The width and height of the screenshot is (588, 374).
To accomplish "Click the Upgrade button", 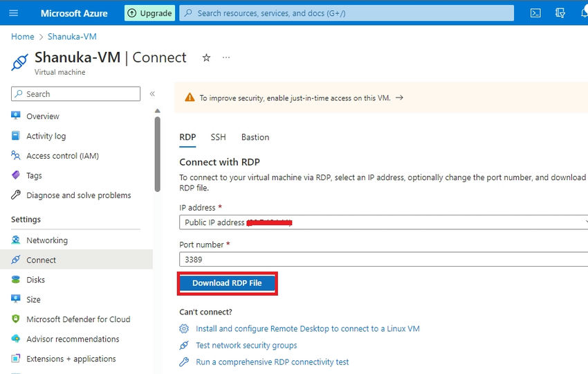I will (149, 13).
